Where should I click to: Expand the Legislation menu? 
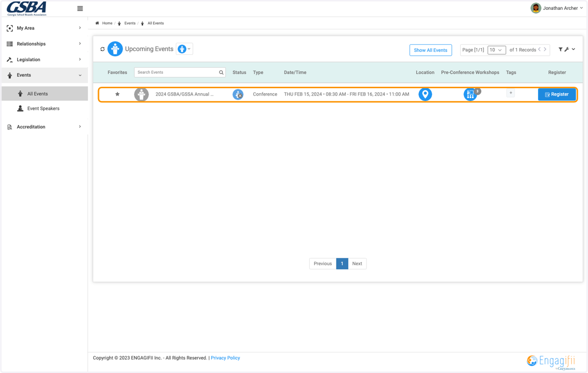(x=45, y=59)
